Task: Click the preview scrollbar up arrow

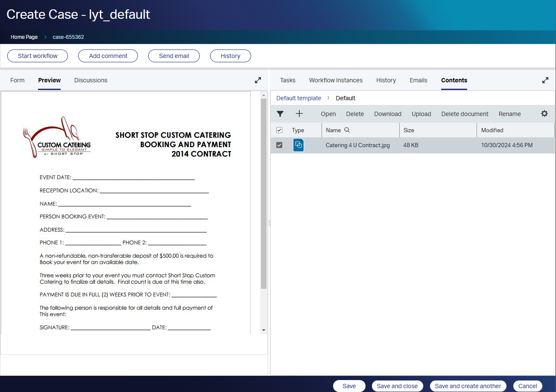Action: (x=263, y=95)
